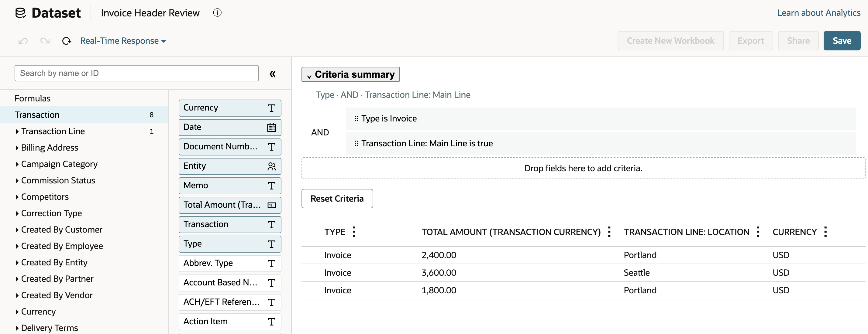Collapse the field panel with double-chevron icon
This screenshot has width=868, height=334.
[x=273, y=74]
